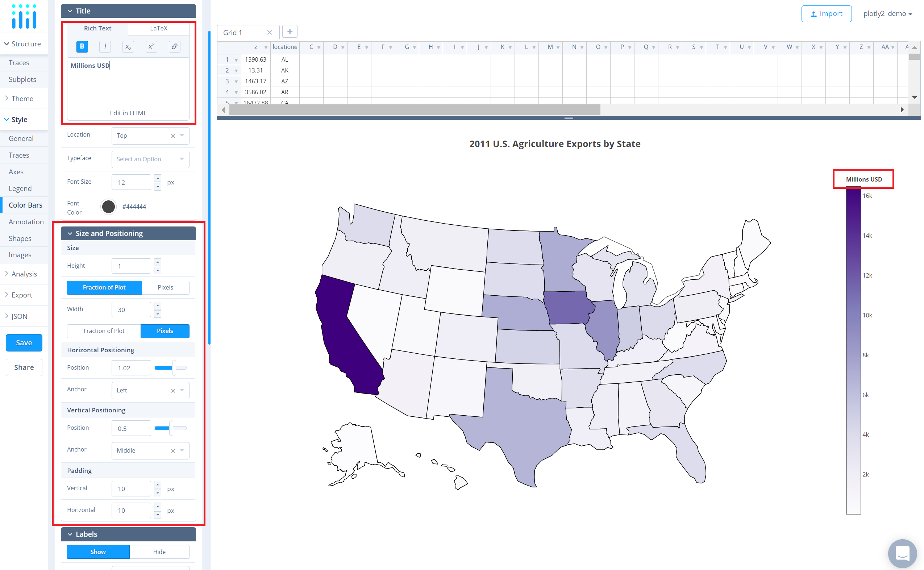
Task: Click the Subscript formatting icon
Action: point(128,46)
